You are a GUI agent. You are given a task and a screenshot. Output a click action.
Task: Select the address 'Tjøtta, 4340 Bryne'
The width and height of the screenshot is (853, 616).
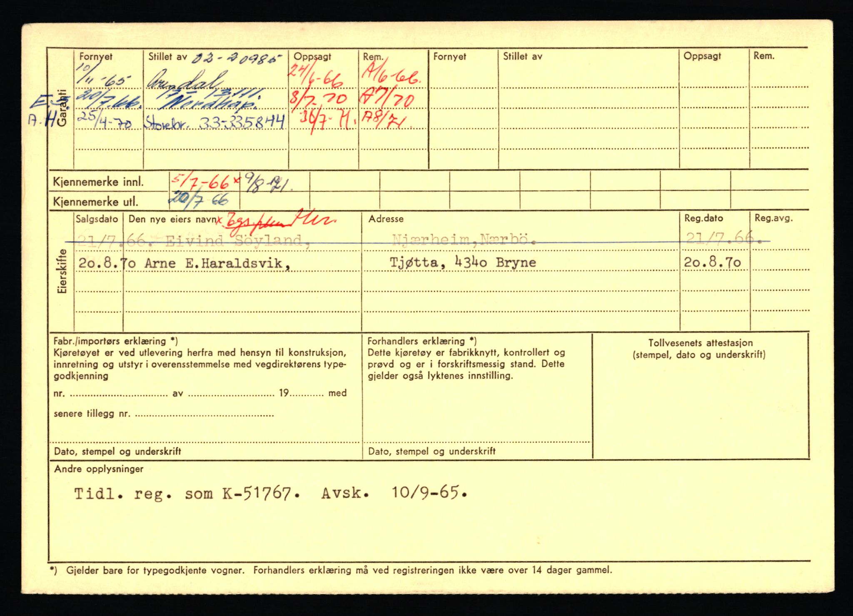(463, 262)
